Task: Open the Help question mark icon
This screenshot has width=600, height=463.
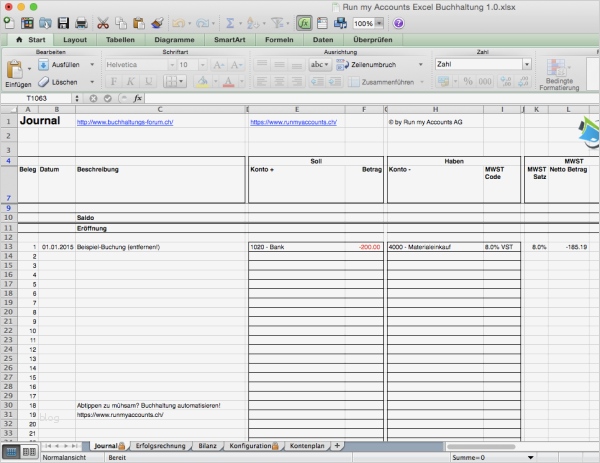Action: 398,23
